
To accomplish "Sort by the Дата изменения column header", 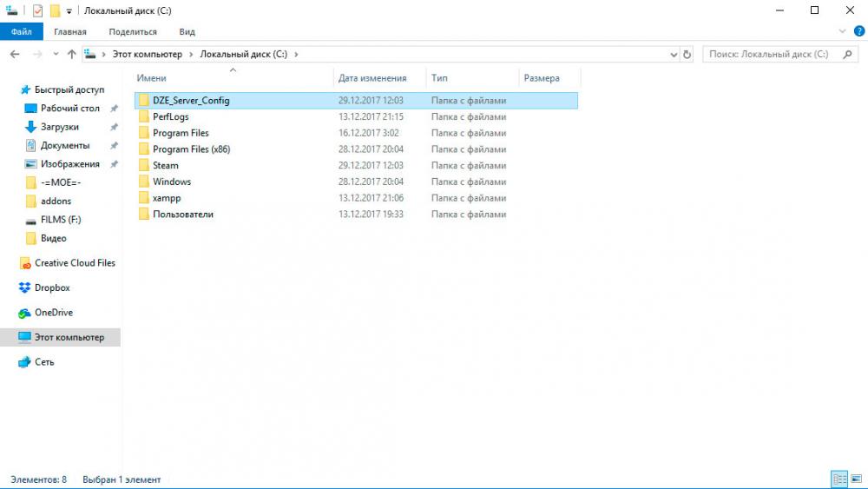I will (372, 78).
